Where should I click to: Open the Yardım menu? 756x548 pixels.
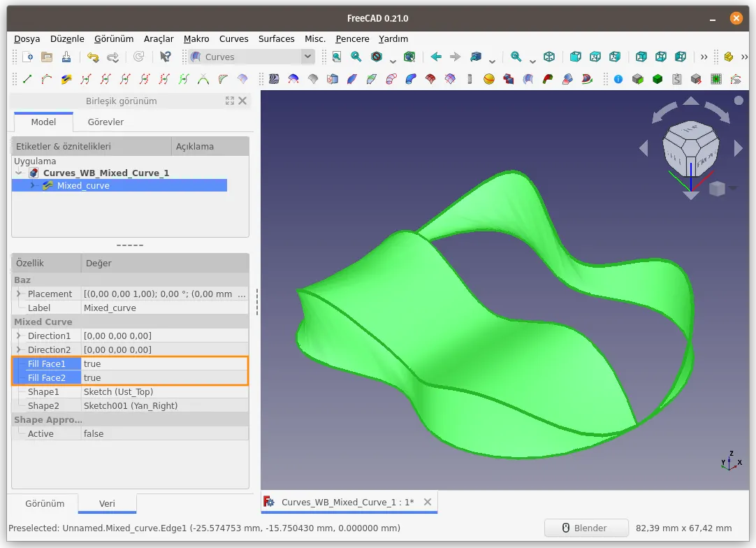393,38
